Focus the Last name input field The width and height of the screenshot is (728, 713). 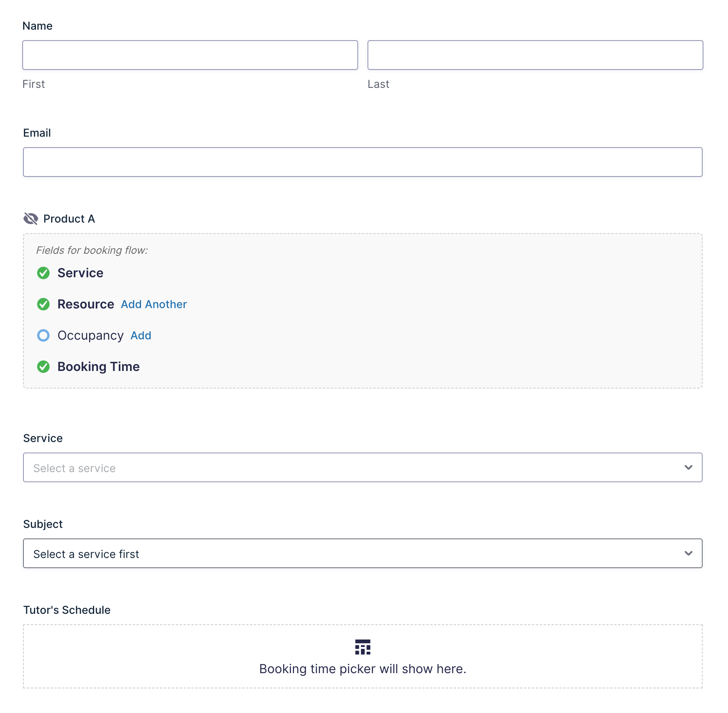point(535,55)
